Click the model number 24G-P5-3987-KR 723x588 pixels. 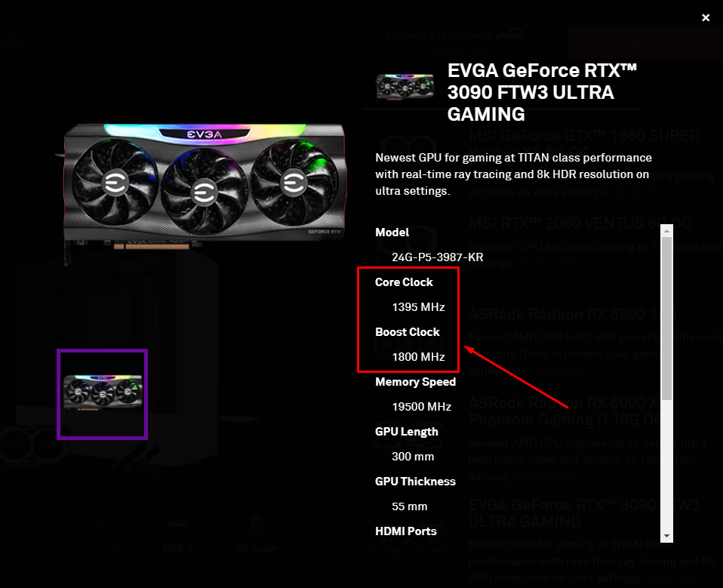coord(437,257)
